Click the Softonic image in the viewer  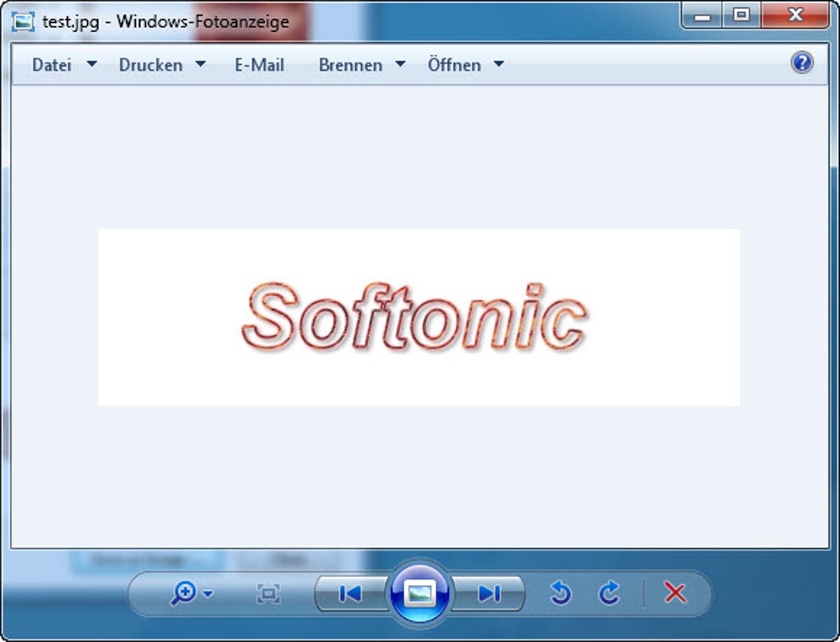click(419, 317)
